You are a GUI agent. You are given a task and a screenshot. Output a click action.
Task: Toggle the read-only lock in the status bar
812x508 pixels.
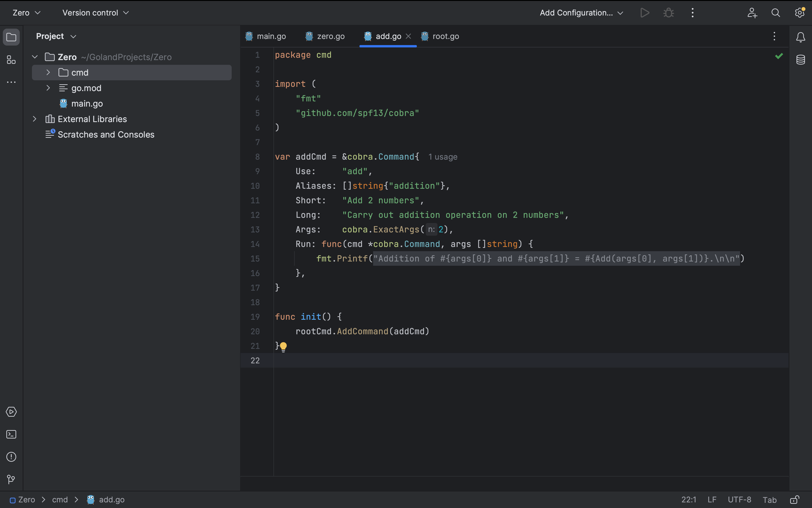coord(794,500)
